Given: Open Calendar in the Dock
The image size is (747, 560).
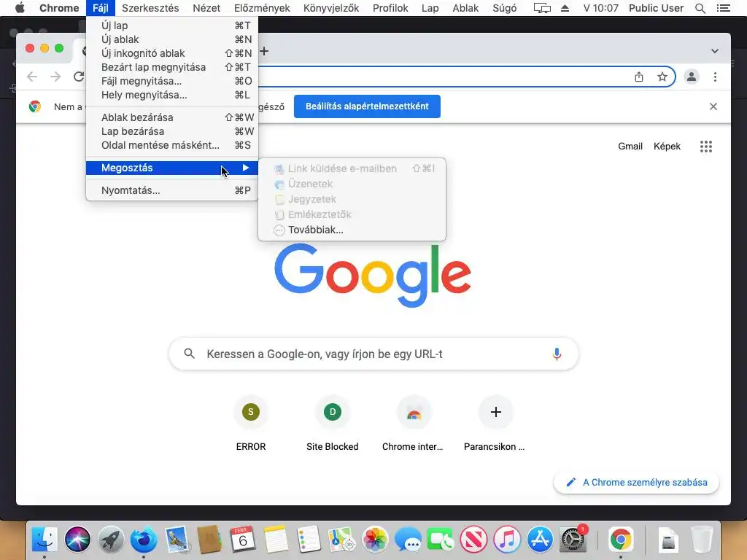Looking at the screenshot, I should [242, 539].
